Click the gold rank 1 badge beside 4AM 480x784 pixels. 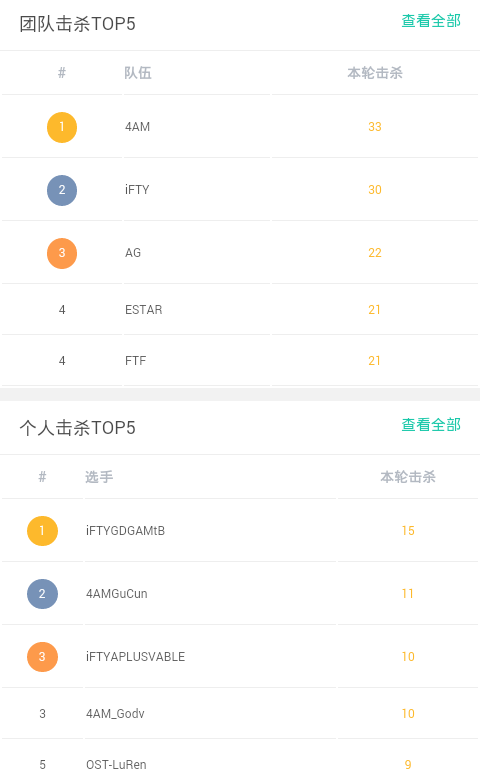click(x=62, y=127)
